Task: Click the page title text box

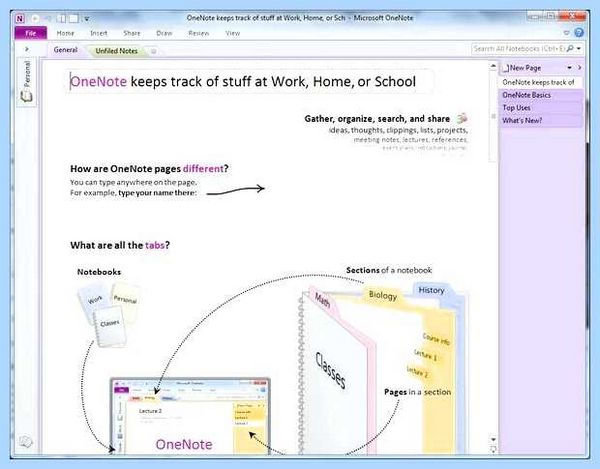Action: pyautogui.click(x=249, y=81)
